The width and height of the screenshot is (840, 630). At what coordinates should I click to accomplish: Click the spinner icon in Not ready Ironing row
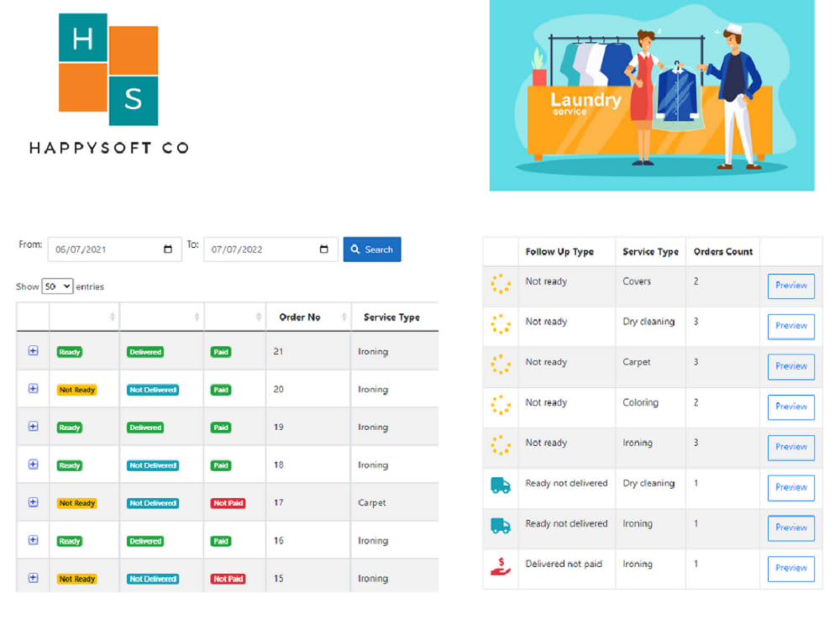[x=501, y=444]
